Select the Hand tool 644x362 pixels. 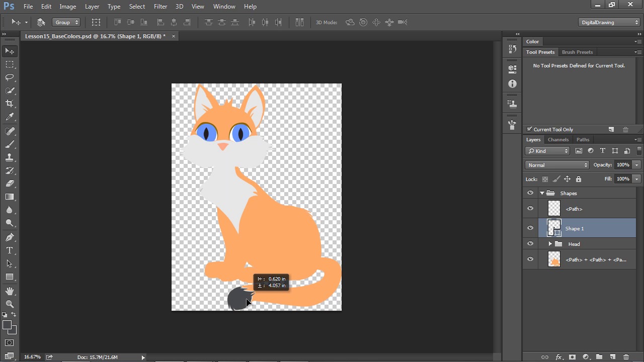click(10, 291)
